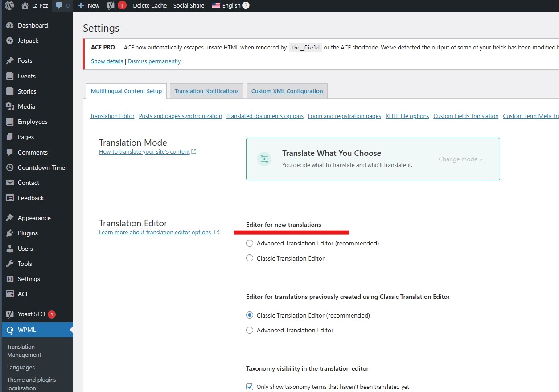
Task: Jump to Translated documents options
Action: pyautogui.click(x=265, y=116)
